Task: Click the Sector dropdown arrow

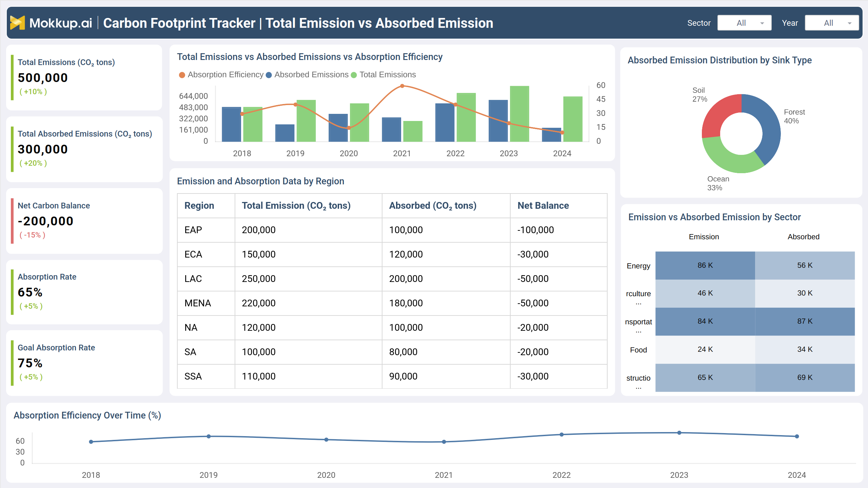Action: click(762, 23)
